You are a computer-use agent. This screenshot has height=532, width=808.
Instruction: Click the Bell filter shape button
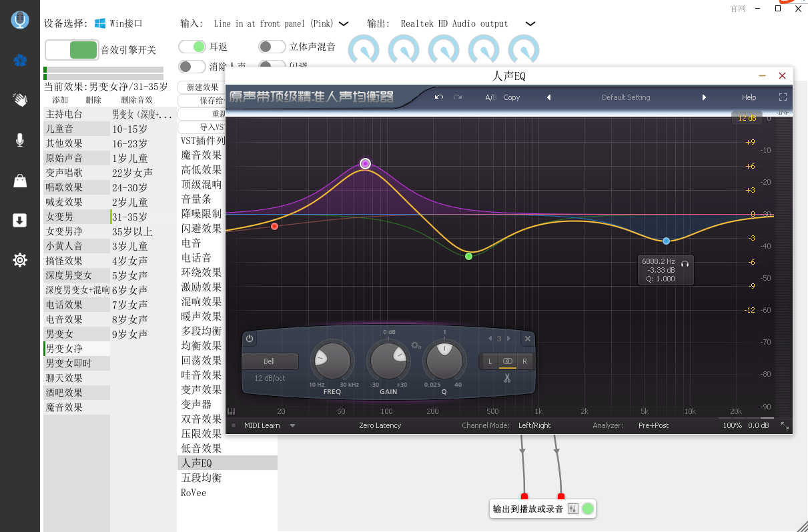(x=269, y=361)
